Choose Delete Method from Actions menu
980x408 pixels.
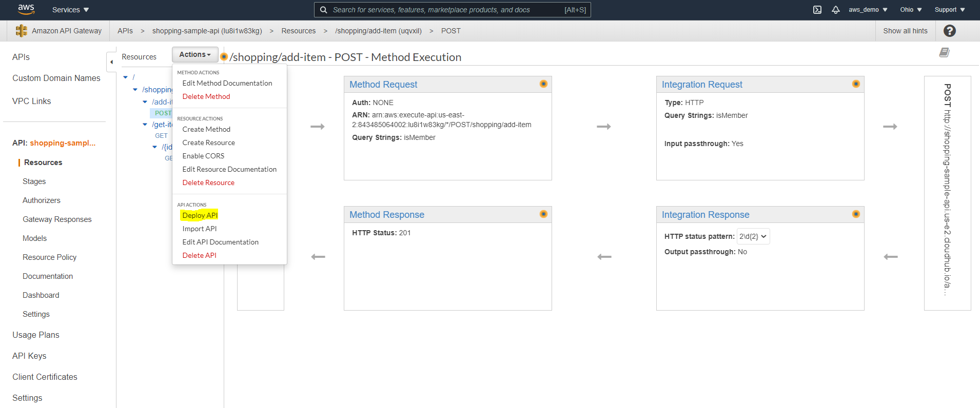click(206, 96)
